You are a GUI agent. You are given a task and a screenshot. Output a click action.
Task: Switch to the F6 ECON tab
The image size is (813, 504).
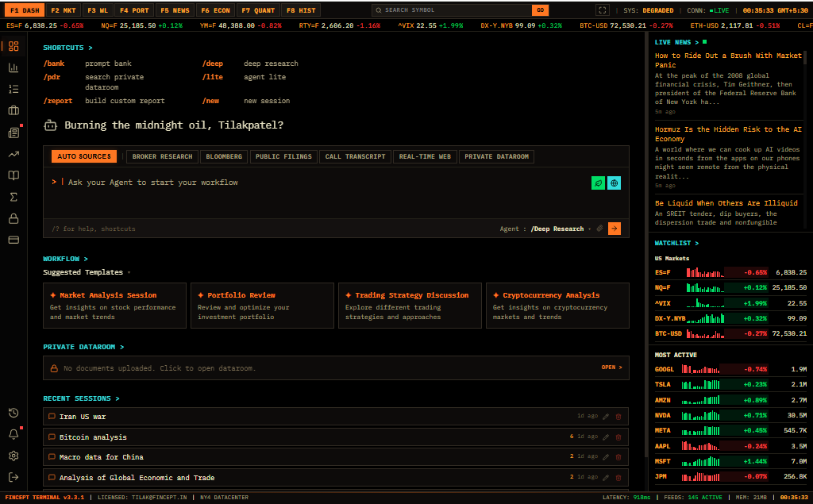coord(216,10)
